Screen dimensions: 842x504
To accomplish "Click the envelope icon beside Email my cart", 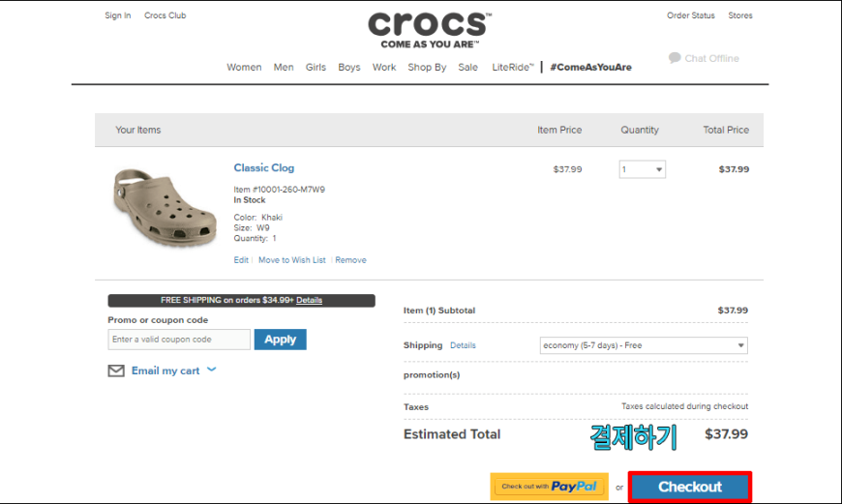I will tap(116, 371).
